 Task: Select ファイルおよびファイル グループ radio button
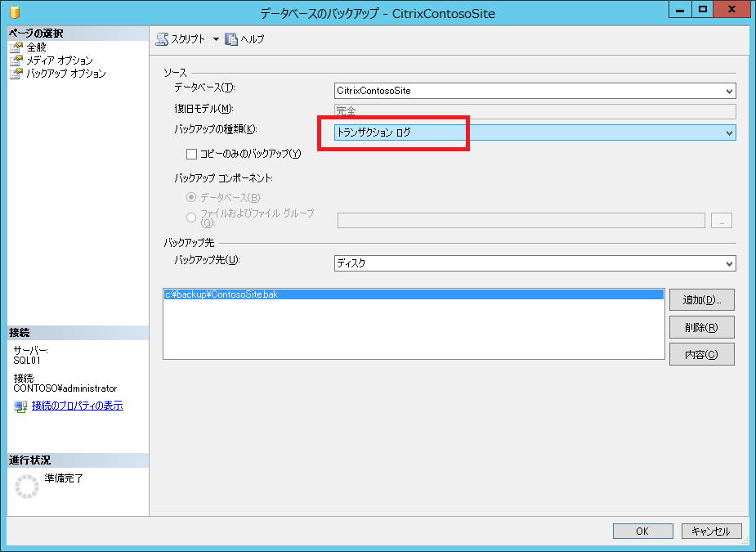click(192, 218)
